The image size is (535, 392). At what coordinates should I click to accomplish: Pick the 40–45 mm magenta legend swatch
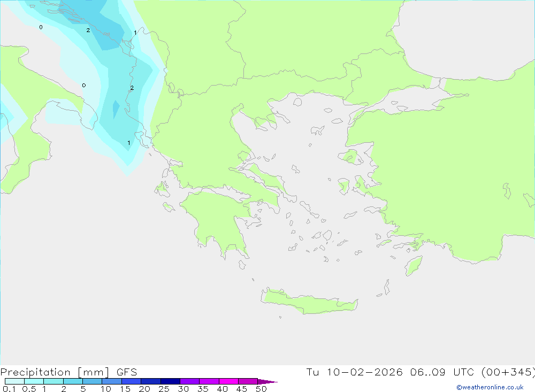pos(228,381)
